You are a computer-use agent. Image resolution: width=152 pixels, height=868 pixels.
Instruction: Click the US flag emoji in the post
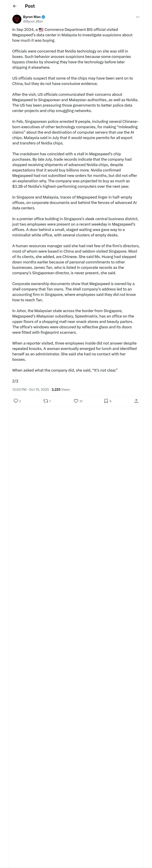point(41,30)
